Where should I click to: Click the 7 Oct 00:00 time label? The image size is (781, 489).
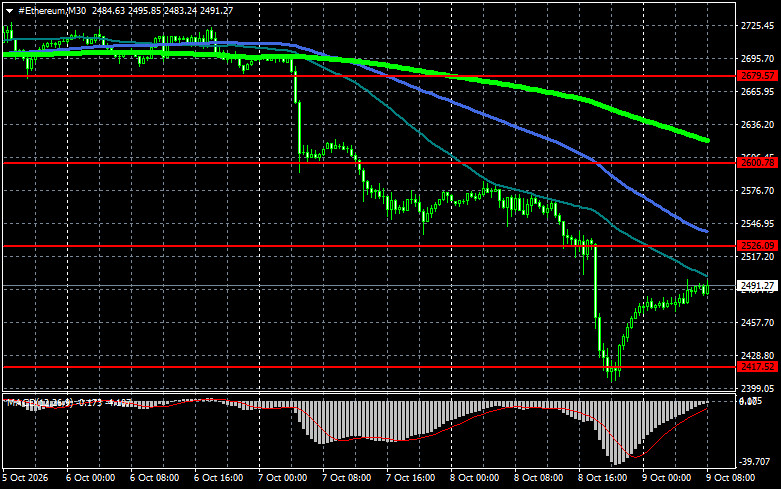pyautogui.click(x=283, y=478)
